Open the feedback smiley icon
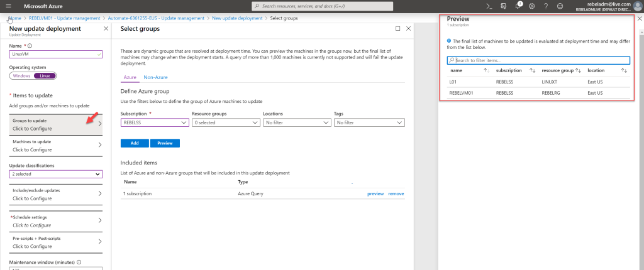644x270 pixels. (560, 6)
